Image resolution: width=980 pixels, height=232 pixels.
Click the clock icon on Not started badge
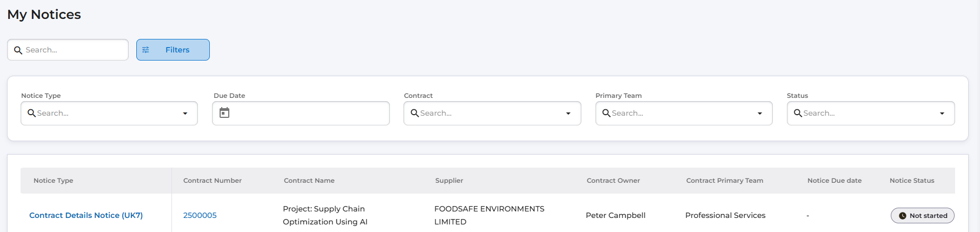(x=902, y=216)
